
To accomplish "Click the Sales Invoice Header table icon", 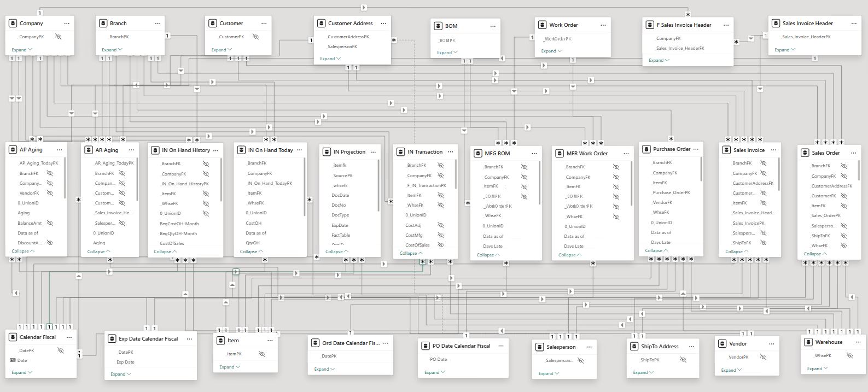I will pyautogui.click(x=776, y=24).
